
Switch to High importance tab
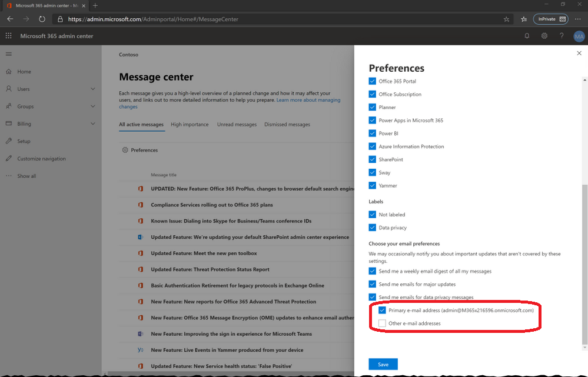click(190, 125)
